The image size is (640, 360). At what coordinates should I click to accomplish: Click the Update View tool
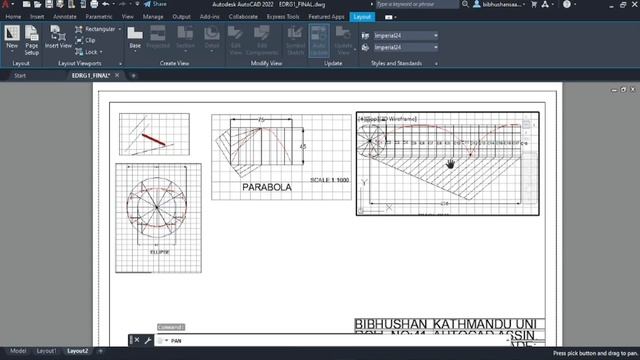point(343,40)
